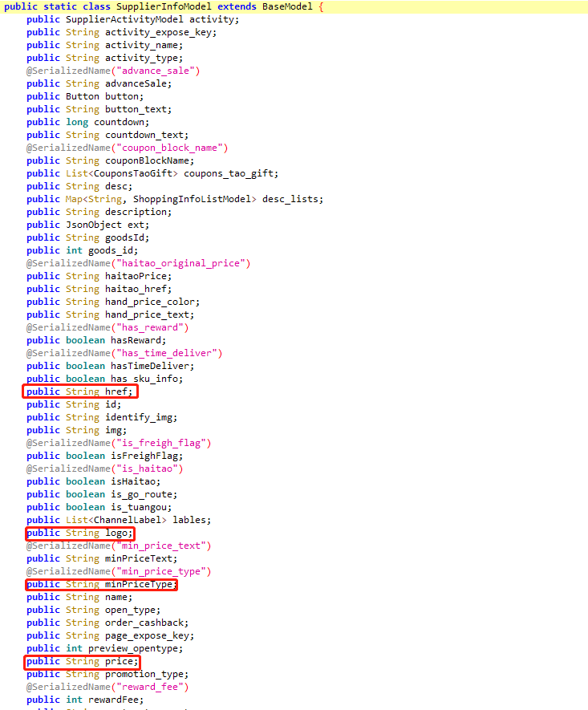Click on 'public String haitaoPrice;'
Image resolution: width=588 pixels, height=710 pixels.
click(99, 276)
